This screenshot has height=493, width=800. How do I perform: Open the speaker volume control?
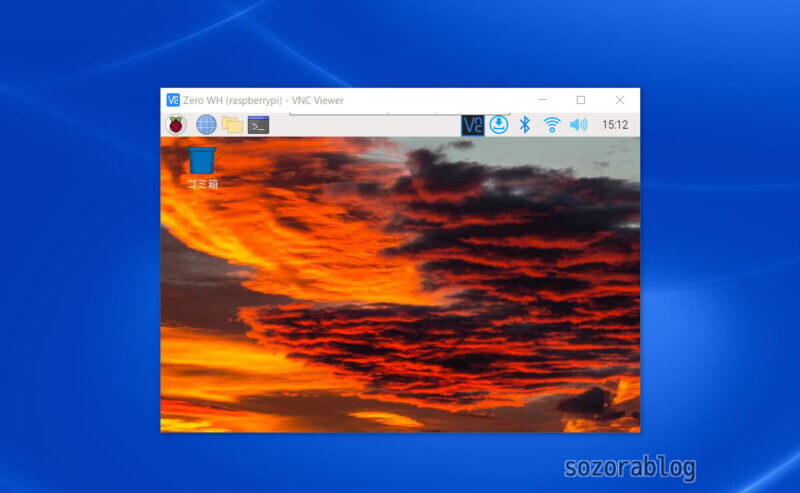[x=579, y=125]
